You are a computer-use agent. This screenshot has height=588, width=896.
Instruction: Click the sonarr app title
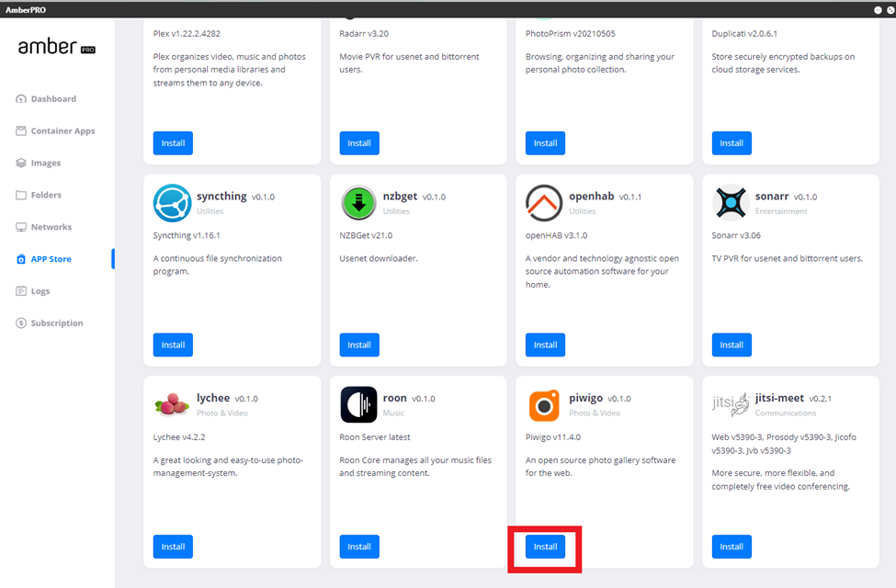click(x=772, y=196)
